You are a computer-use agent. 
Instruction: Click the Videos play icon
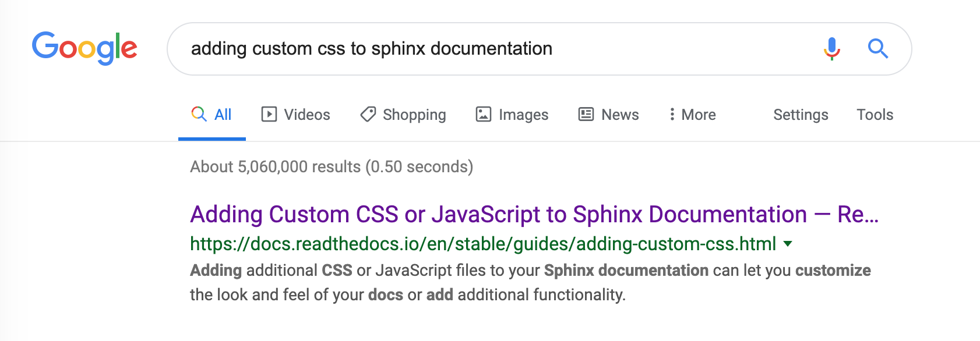(x=267, y=114)
